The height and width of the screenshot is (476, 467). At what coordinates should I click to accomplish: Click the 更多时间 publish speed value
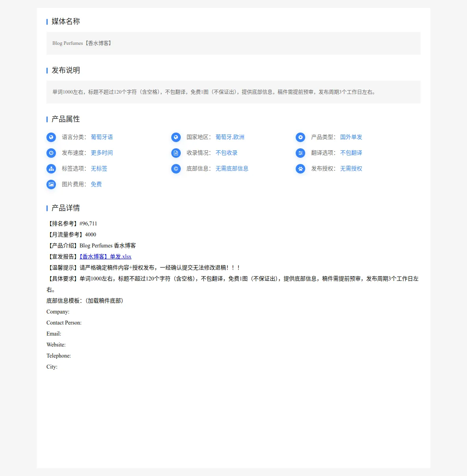coord(102,153)
